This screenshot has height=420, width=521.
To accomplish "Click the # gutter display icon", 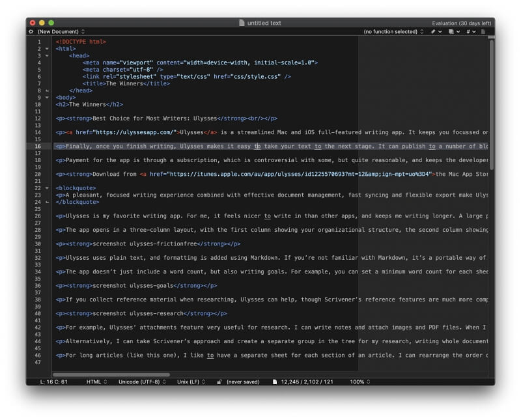I will pyautogui.click(x=468, y=31).
